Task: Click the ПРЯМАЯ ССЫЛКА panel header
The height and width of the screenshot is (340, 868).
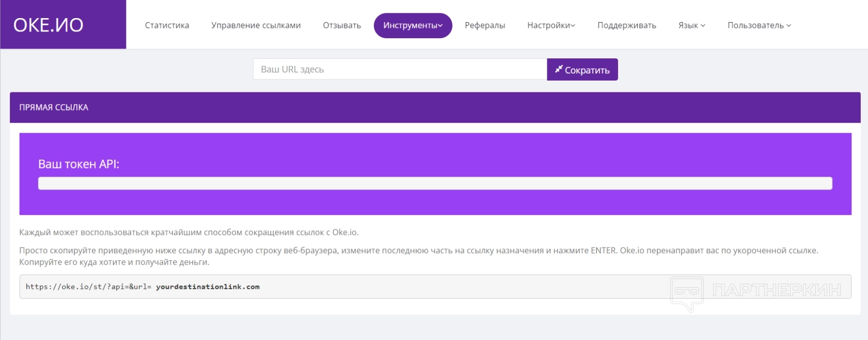Action: [435, 107]
